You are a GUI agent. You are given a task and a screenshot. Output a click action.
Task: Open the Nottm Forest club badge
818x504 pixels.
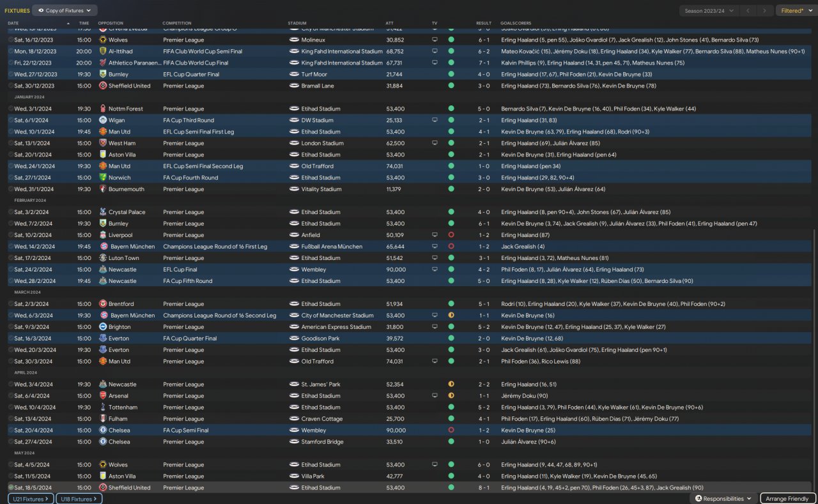(x=103, y=109)
